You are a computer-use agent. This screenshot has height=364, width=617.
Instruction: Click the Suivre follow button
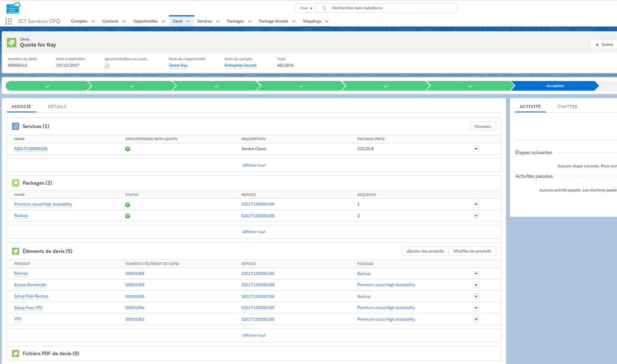tap(604, 45)
